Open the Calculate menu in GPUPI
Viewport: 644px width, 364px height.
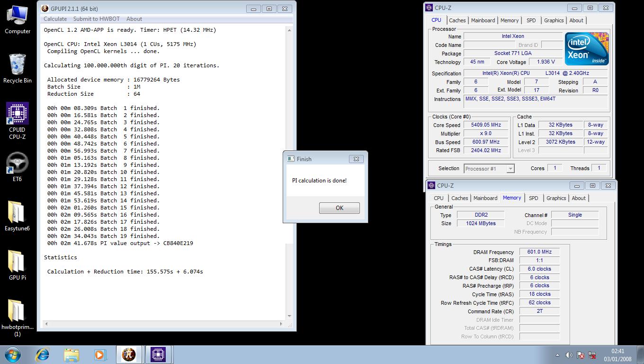(55, 19)
